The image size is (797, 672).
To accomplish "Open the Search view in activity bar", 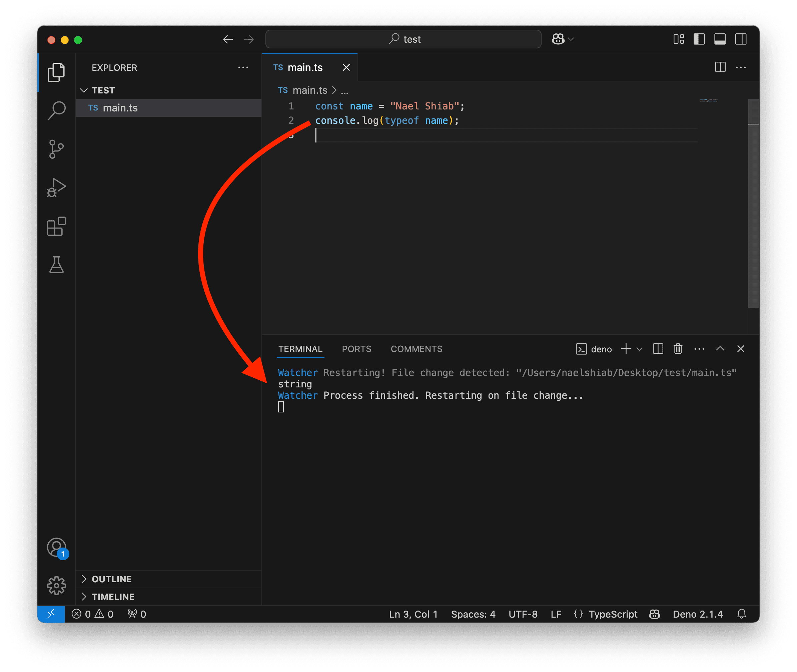I will 56,110.
